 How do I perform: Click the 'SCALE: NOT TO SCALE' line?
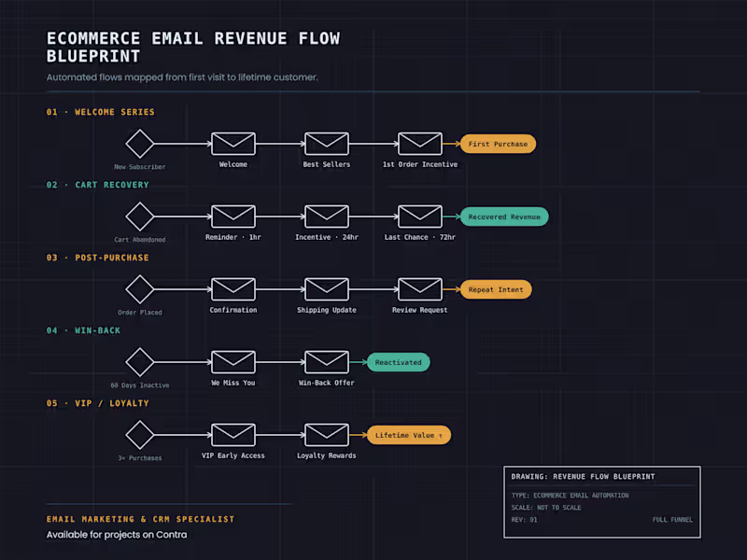click(546, 508)
